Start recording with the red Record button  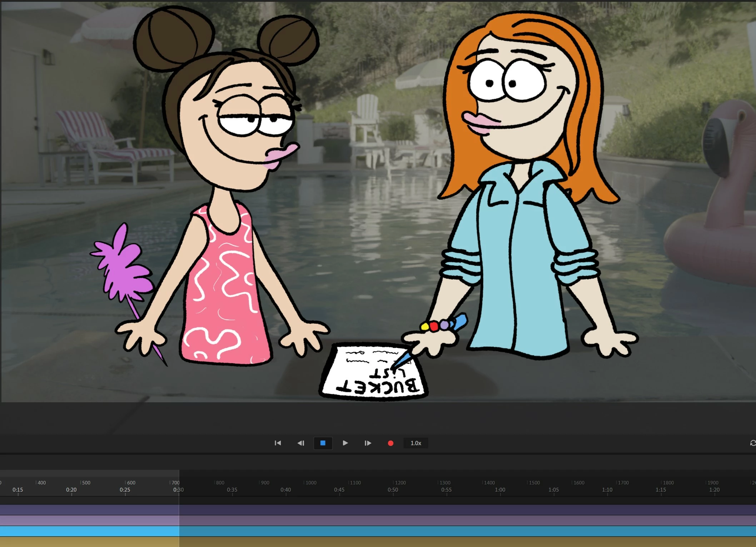coord(391,443)
